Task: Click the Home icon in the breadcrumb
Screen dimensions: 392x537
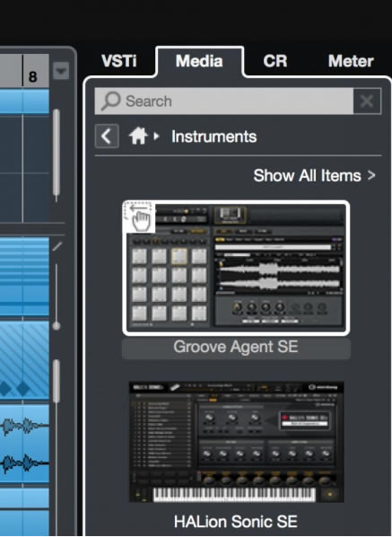Action: click(x=138, y=136)
